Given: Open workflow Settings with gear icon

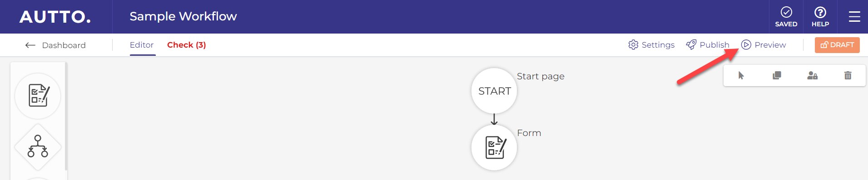Looking at the screenshot, I should (x=651, y=45).
